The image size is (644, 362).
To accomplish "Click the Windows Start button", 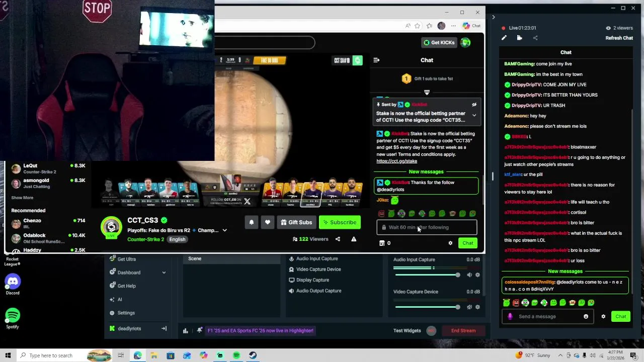I will coord(8,355).
